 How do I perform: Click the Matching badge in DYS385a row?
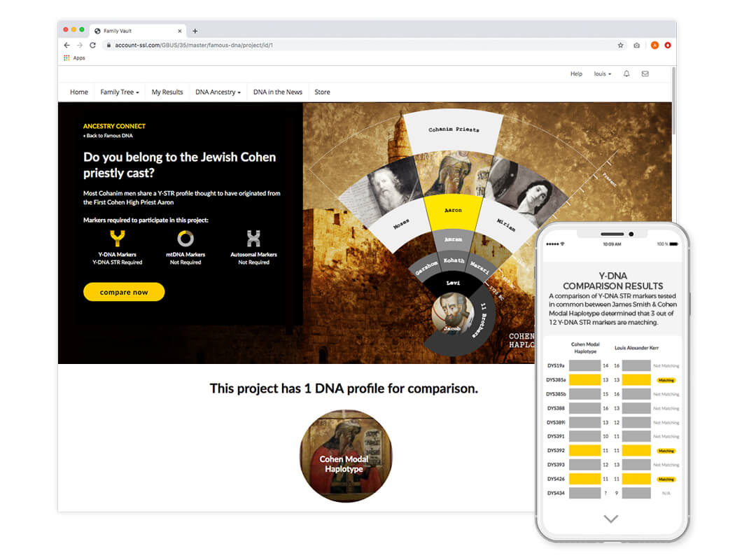666,380
